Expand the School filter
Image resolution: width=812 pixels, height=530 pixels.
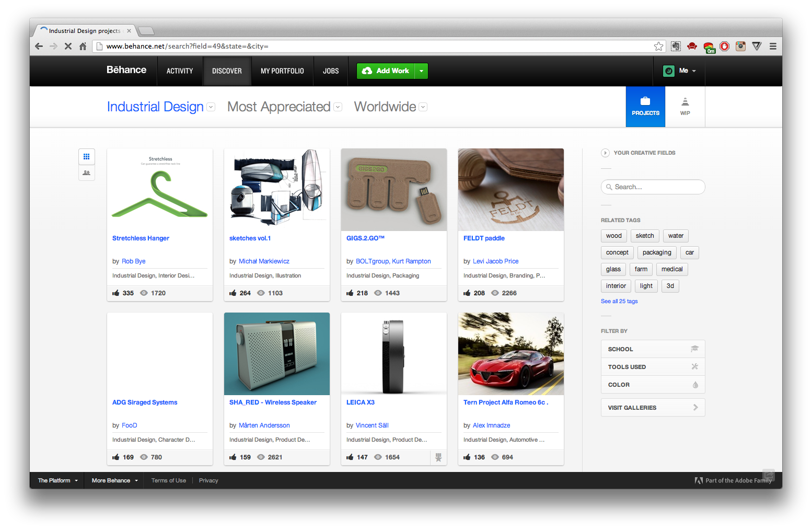653,349
